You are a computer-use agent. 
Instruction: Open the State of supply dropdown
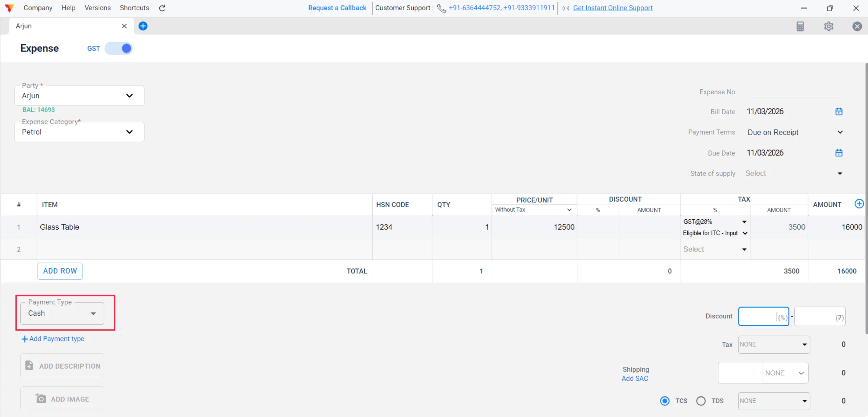[793, 174]
